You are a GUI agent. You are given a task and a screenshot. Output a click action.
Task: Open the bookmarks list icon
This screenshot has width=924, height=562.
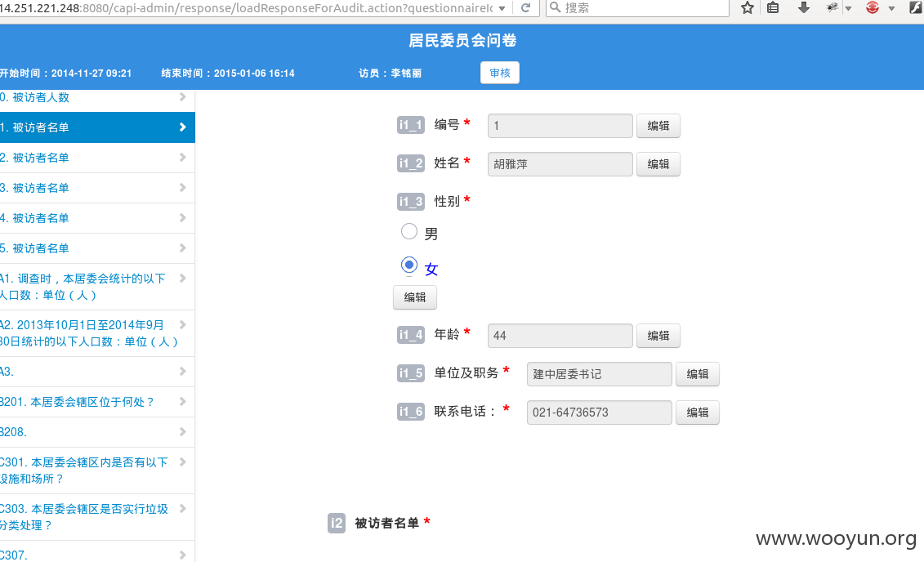pyautogui.click(x=773, y=7)
